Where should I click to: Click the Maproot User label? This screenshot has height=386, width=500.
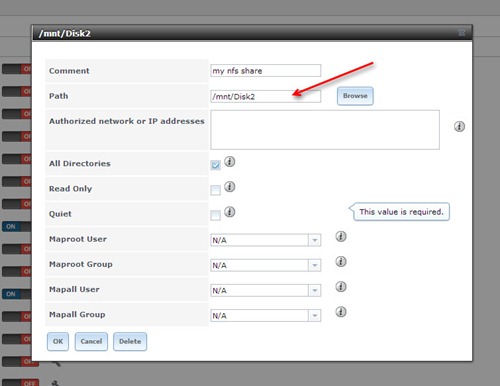tap(78, 239)
